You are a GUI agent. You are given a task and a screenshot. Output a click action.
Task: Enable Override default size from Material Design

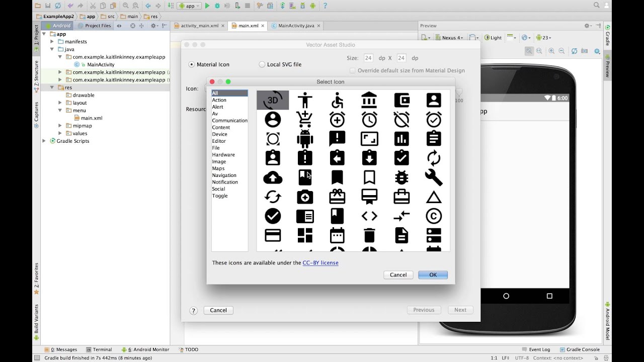[x=352, y=70]
